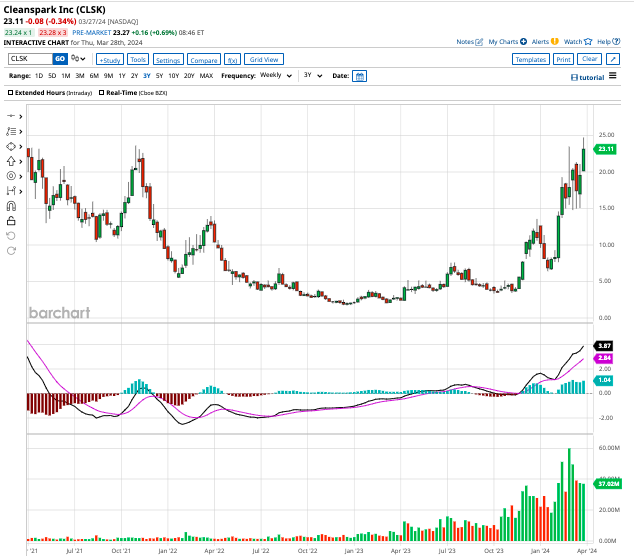Click the Alerts bell icon
This screenshot has height=560, width=634.
pos(555,42)
